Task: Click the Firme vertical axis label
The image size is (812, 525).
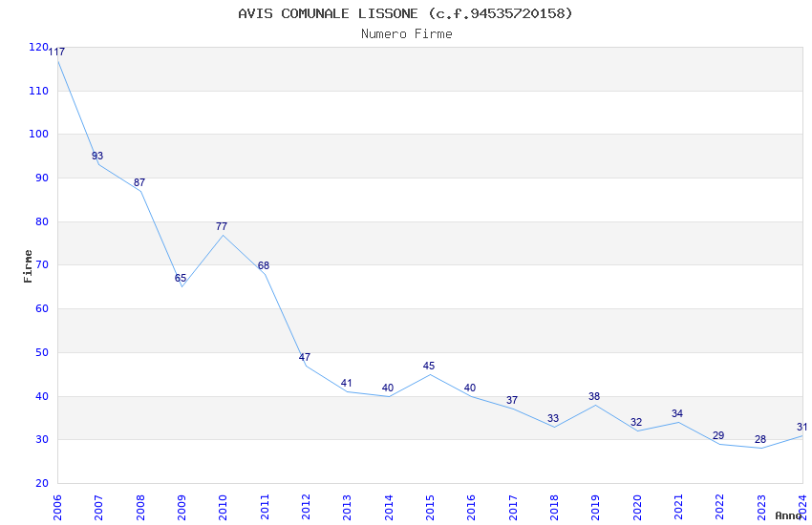Action: coord(28,266)
